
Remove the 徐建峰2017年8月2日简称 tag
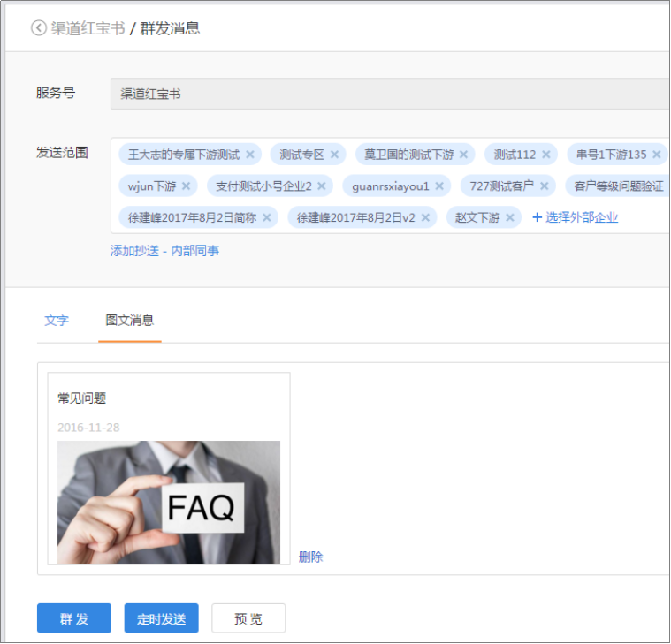click(267, 217)
